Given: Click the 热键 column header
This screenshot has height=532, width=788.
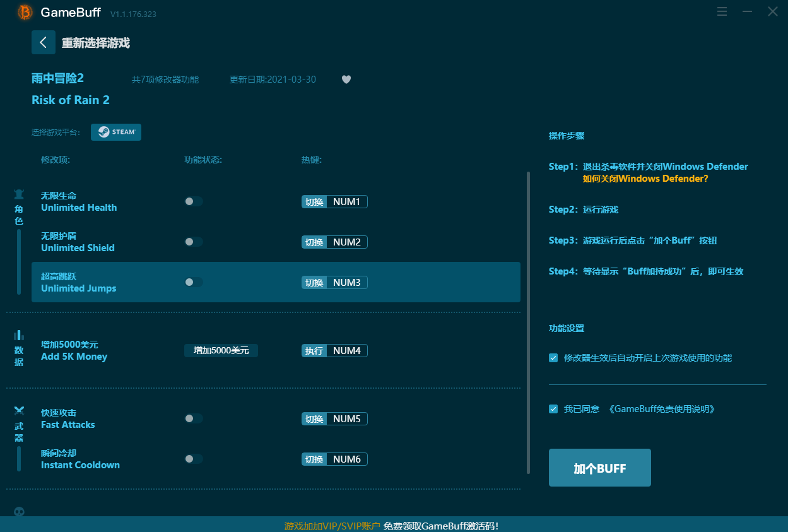Looking at the screenshot, I should 312,160.
